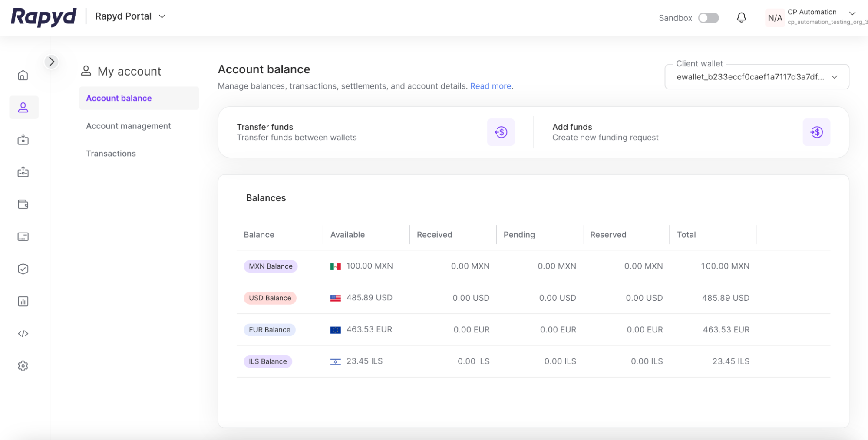Click the notifications bell icon
Image resolution: width=868 pixels, height=440 pixels.
741,18
